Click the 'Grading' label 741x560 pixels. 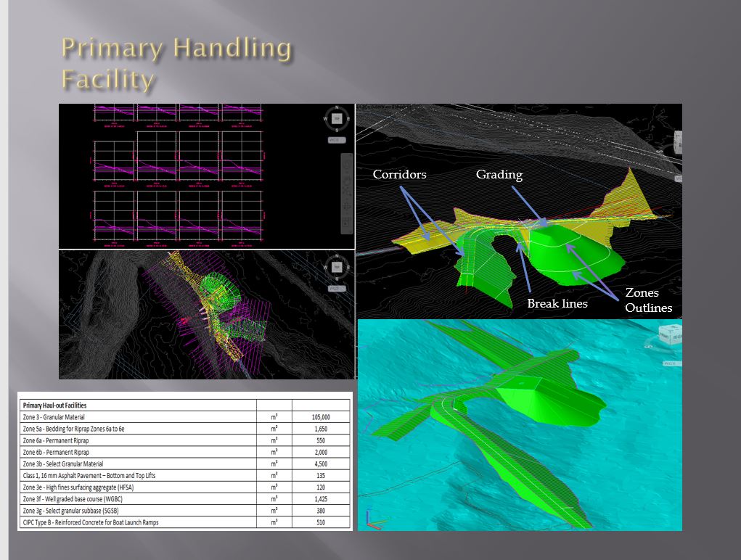coord(499,175)
